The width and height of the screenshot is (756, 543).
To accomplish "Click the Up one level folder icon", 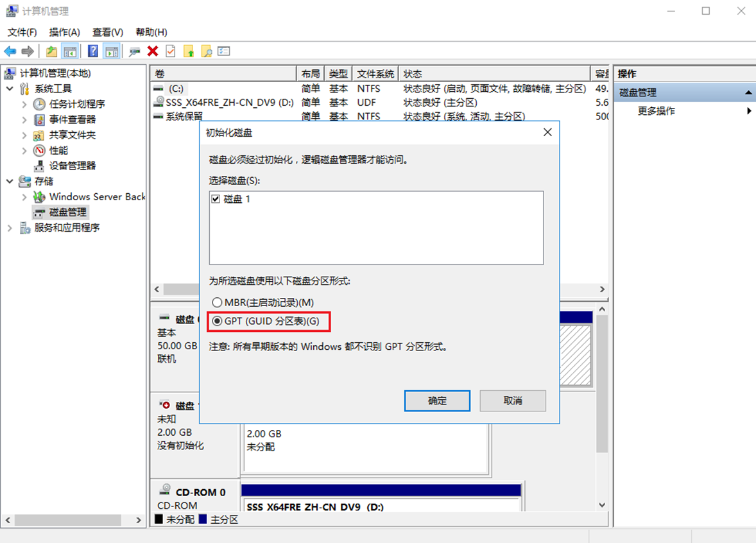I will (x=51, y=51).
